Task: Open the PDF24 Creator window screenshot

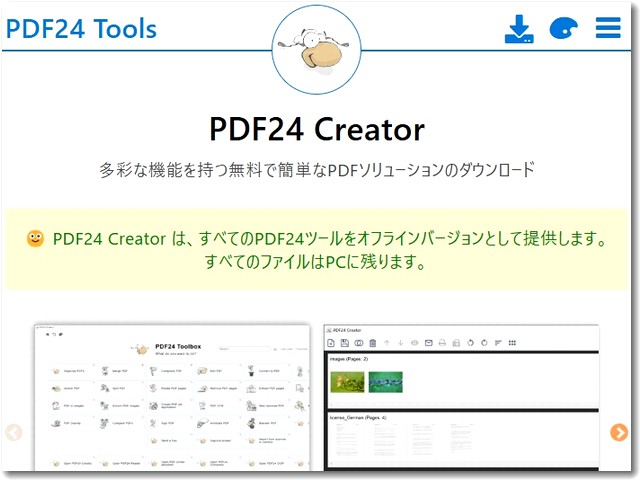Action: tap(461, 398)
